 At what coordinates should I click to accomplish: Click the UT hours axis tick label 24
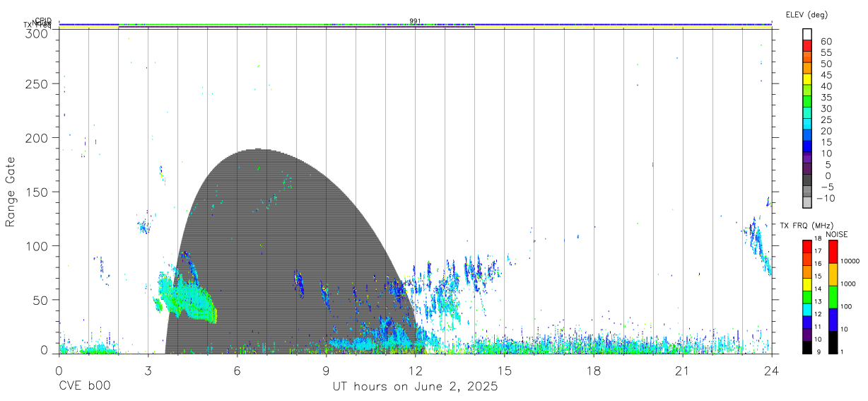[x=771, y=371]
